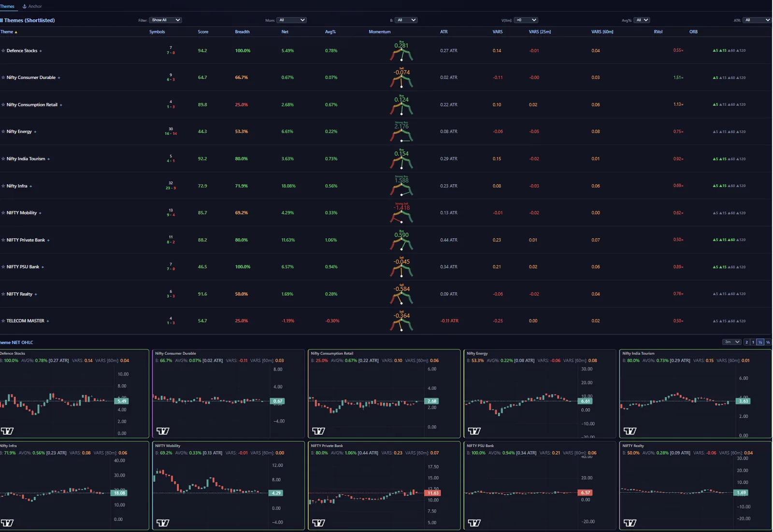Image resolution: width=773 pixels, height=532 pixels.
Task: Toggle favorite star for Nifty Infra
Action: point(3,186)
